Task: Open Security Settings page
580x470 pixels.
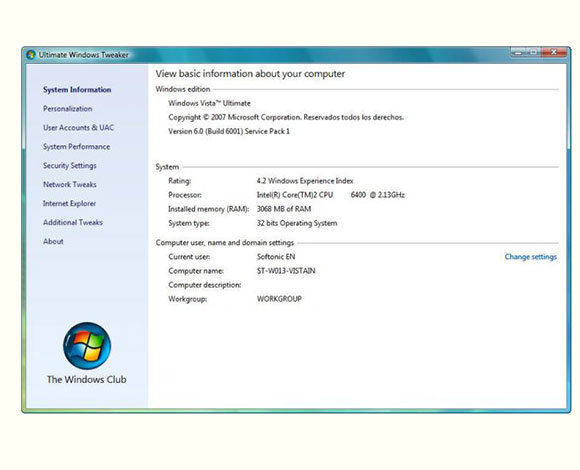Action: pyautogui.click(x=70, y=166)
